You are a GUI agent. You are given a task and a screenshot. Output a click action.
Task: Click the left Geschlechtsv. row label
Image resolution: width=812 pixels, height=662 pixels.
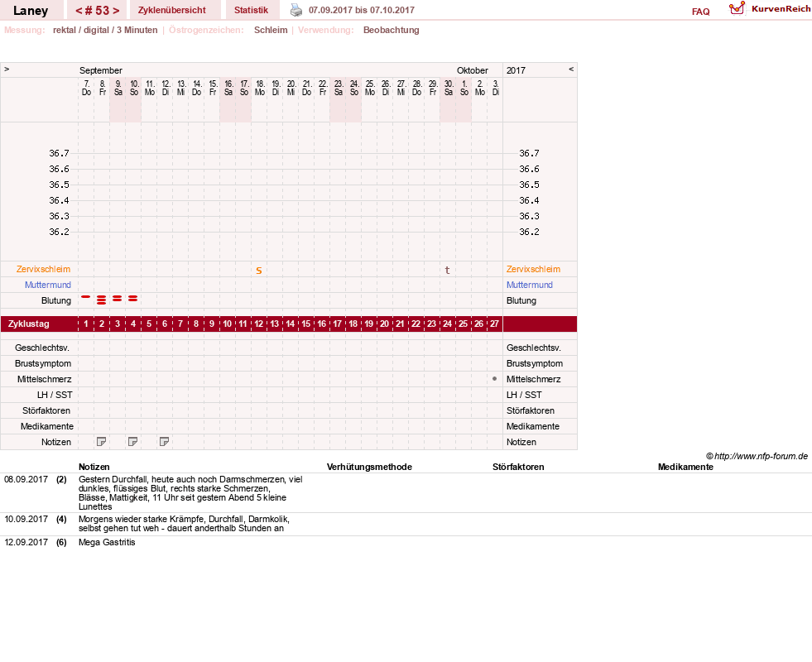(x=42, y=348)
